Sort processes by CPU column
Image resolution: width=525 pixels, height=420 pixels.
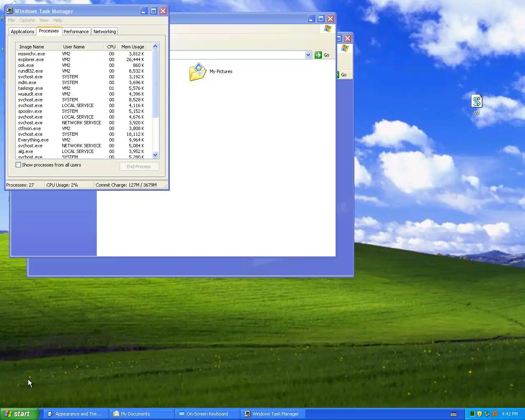(x=110, y=47)
